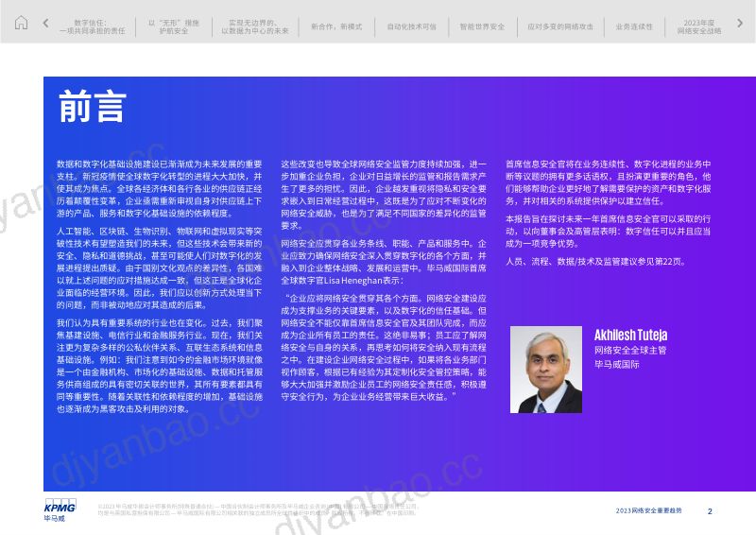Viewport: 756px width, 535px height.
Task: Open the 业务连续性 section
Action: pos(634,26)
